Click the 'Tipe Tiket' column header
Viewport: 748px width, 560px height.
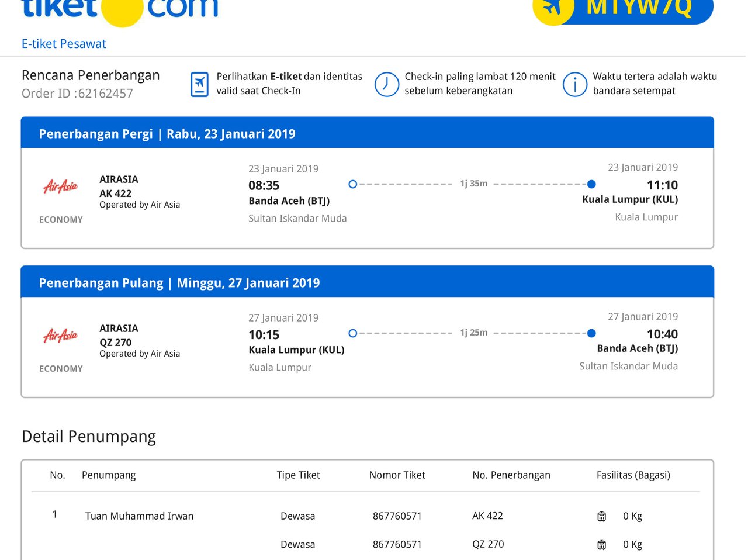point(299,475)
